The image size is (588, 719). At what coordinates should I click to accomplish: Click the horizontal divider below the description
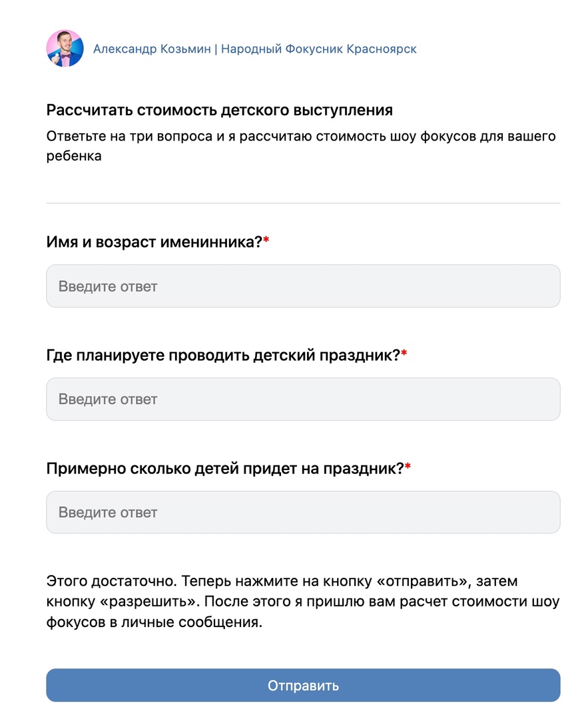tap(303, 202)
